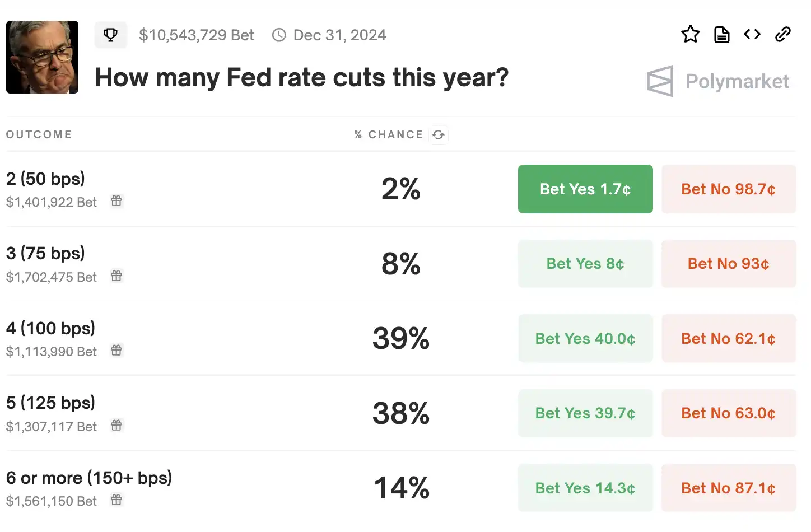Click gift icon under 3 (75 bps)

116,276
